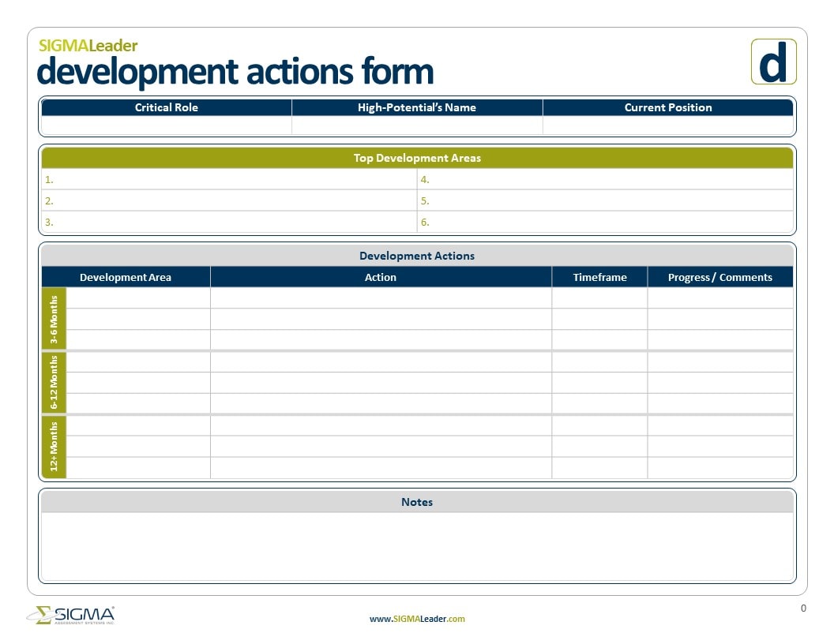Click Top Development Areas line 1

[229, 179]
